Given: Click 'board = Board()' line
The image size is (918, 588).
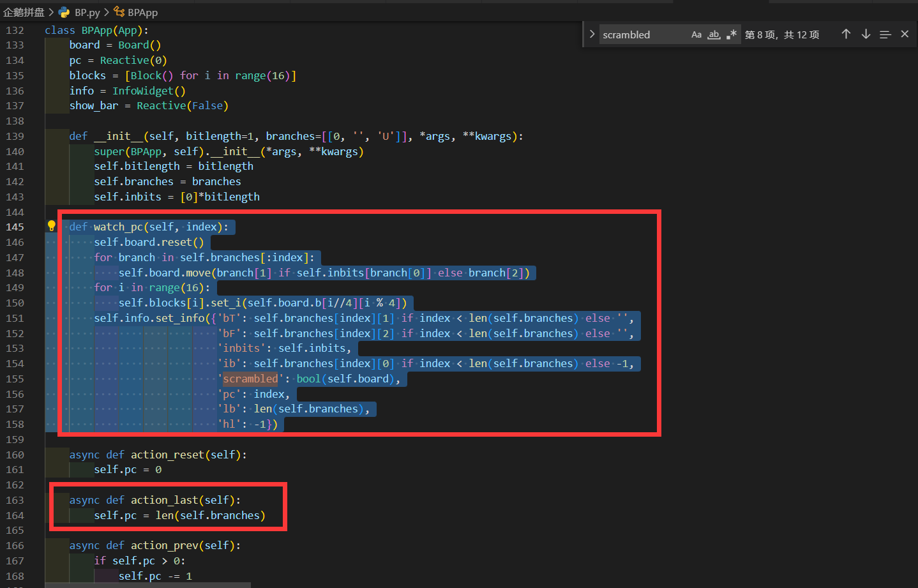Looking at the screenshot, I should tap(115, 45).
